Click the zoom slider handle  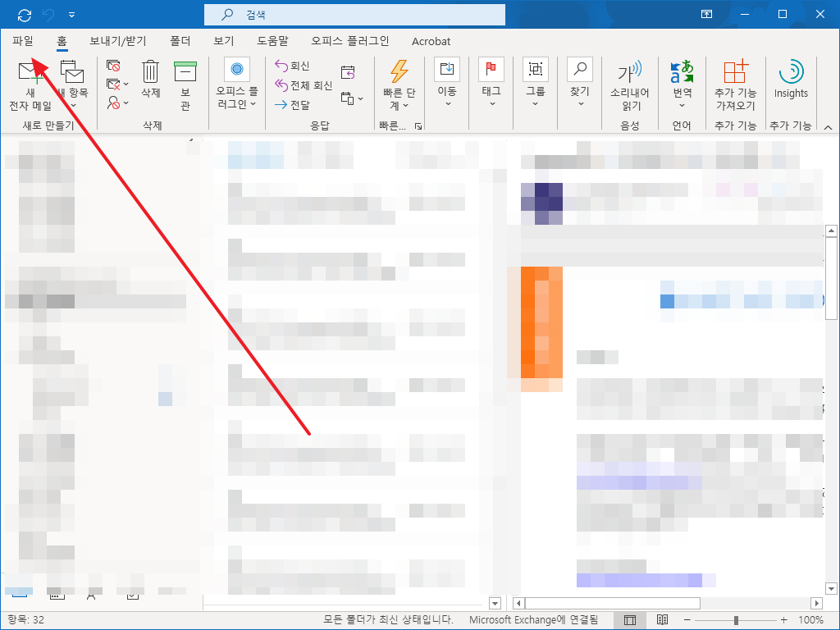pyautogui.click(x=736, y=620)
